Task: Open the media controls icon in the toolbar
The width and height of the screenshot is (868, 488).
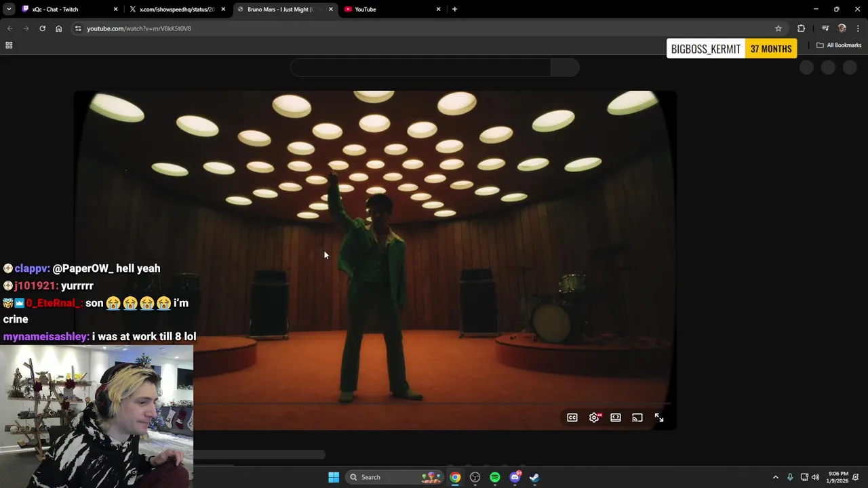Action: (x=825, y=28)
